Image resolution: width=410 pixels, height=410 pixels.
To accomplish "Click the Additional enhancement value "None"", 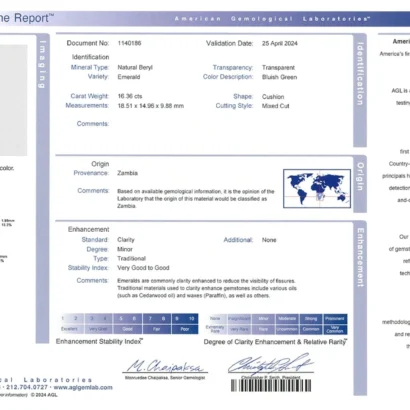I will 269,240.
